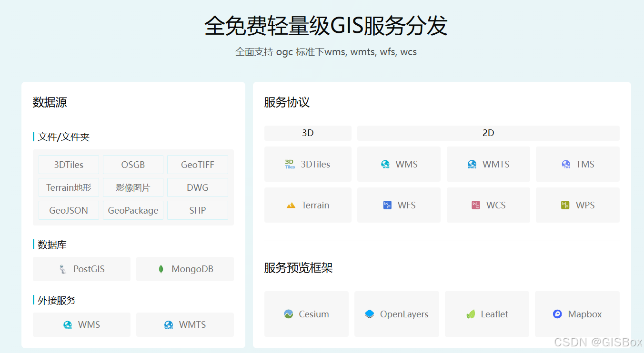The width and height of the screenshot is (644, 353).
Task: Click the OpenLayers logo icon
Action: click(x=370, y=314)
